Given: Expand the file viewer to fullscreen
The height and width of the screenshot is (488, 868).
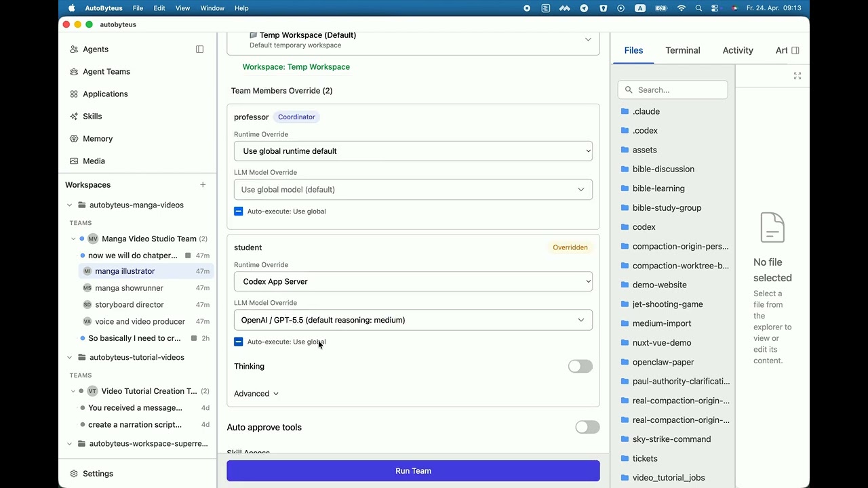Looking at the screenshot, I should [797, 76].
